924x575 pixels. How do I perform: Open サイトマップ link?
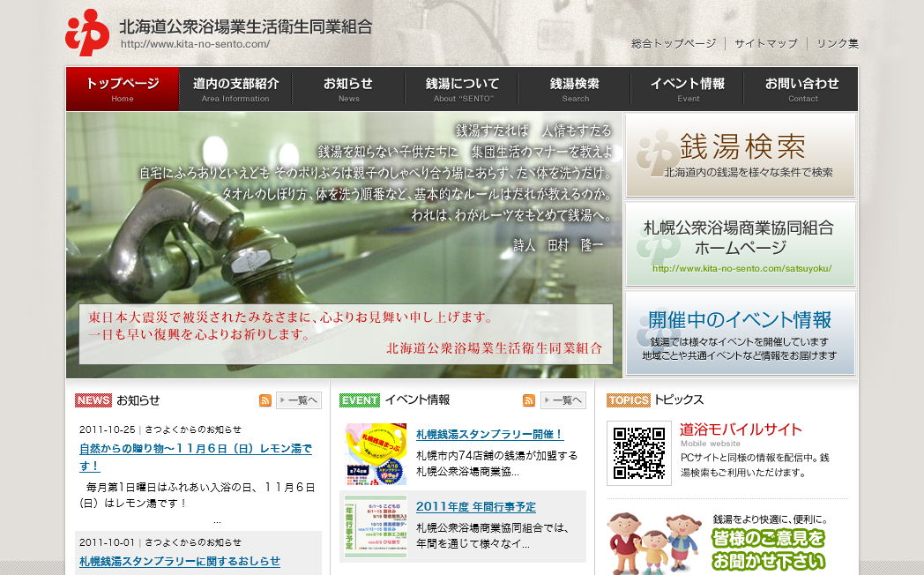766,43
